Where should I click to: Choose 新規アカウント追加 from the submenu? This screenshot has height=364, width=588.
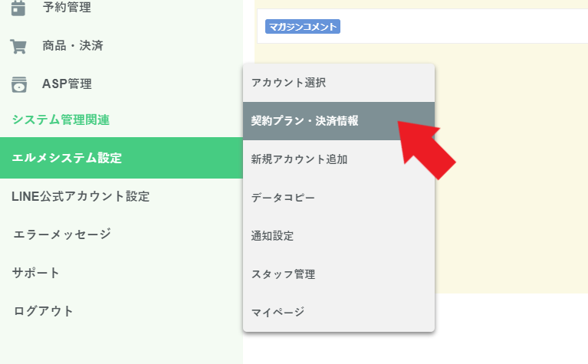(x=339, y=159)
